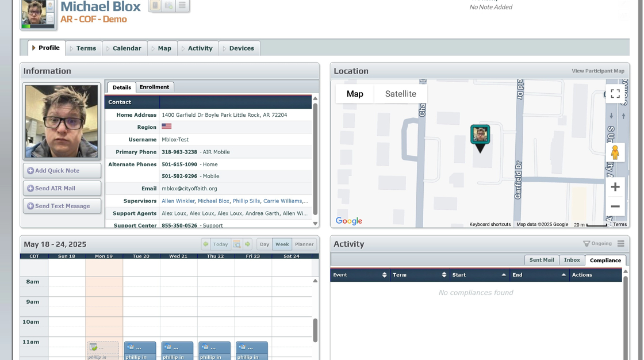
Task: Switch the map to Satellite view
Action: [x=400, y=94]
